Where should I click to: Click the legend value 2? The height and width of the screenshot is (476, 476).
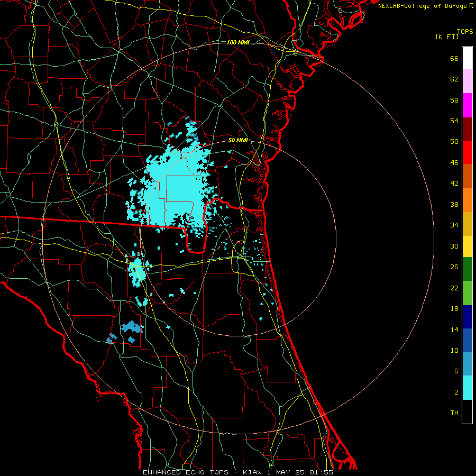(456, 392)
